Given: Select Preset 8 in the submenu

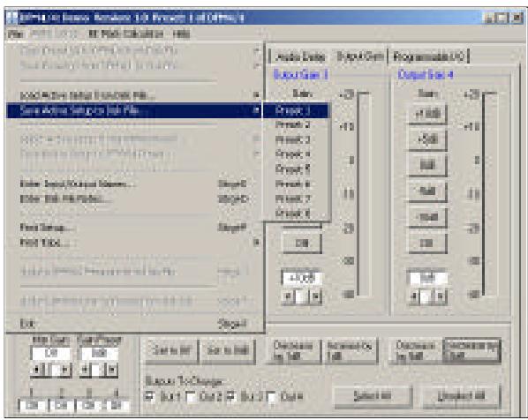Looking at the screenshot, I should click(295, 214).
